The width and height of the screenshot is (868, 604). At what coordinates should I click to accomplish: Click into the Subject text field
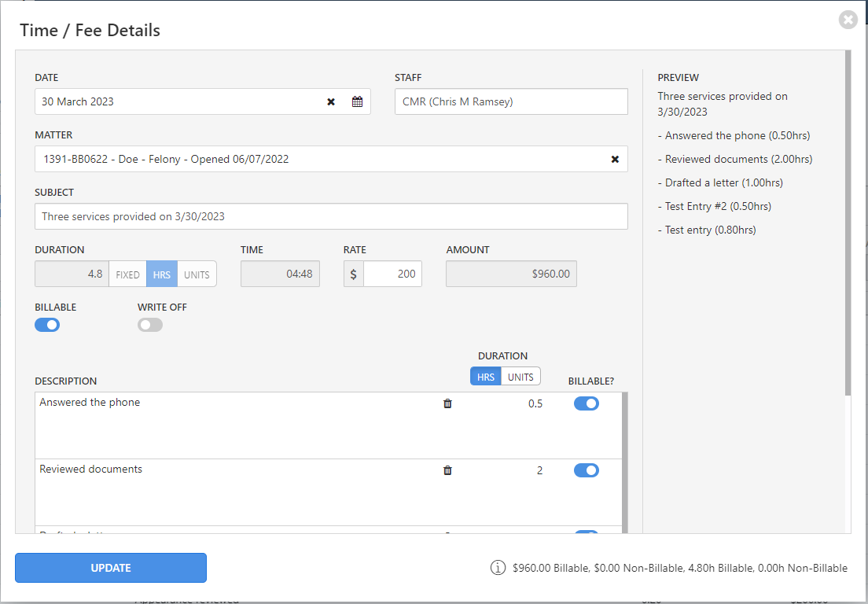[331, 216]
